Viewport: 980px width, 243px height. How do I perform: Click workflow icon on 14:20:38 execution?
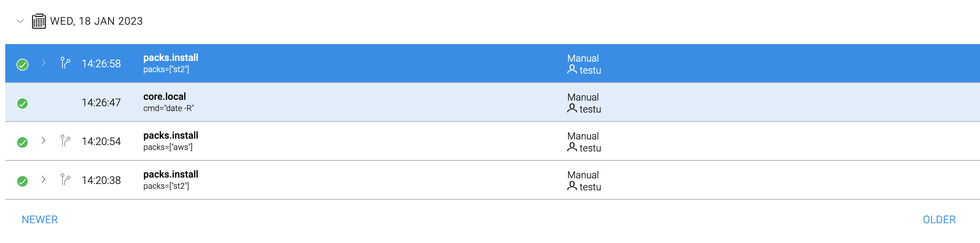66,179
